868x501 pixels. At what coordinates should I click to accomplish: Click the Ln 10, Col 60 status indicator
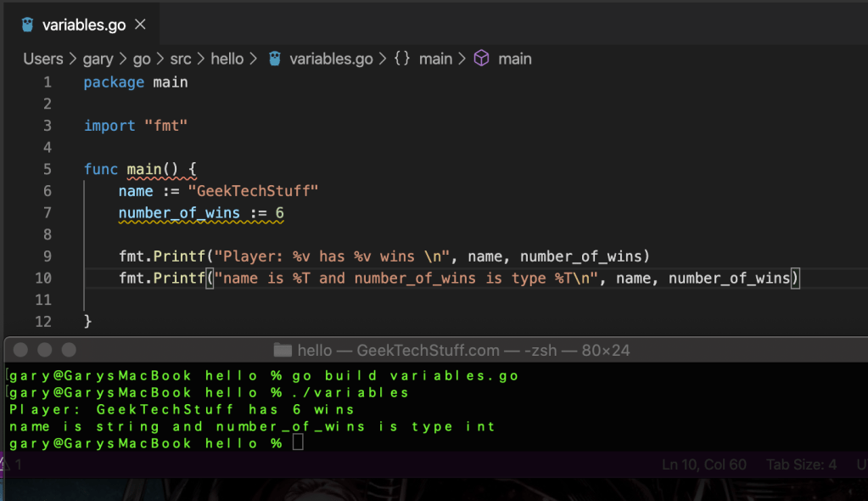[x=703, y=464]
